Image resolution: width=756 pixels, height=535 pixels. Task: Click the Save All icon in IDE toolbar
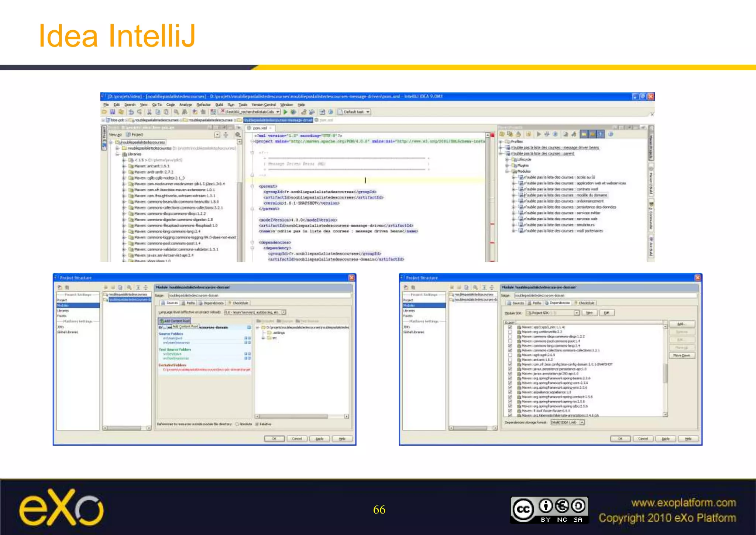pyautogui.click(x=113, y=112)
